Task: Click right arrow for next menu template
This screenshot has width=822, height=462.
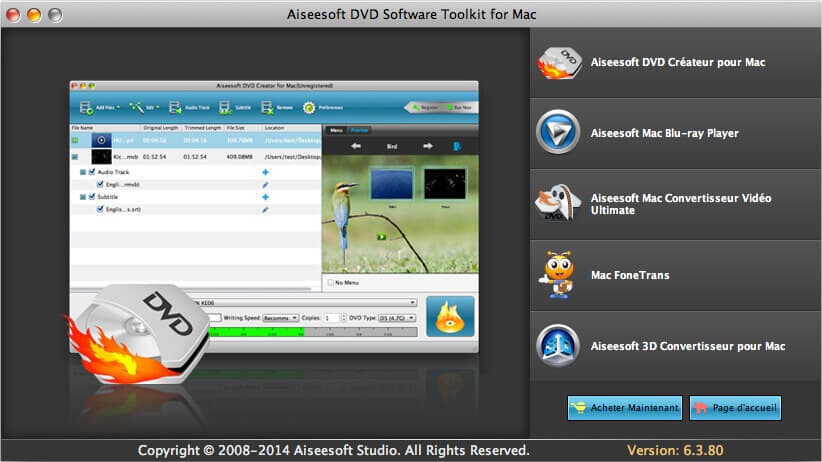Action: pyautogui.click(x=428, y=146)
